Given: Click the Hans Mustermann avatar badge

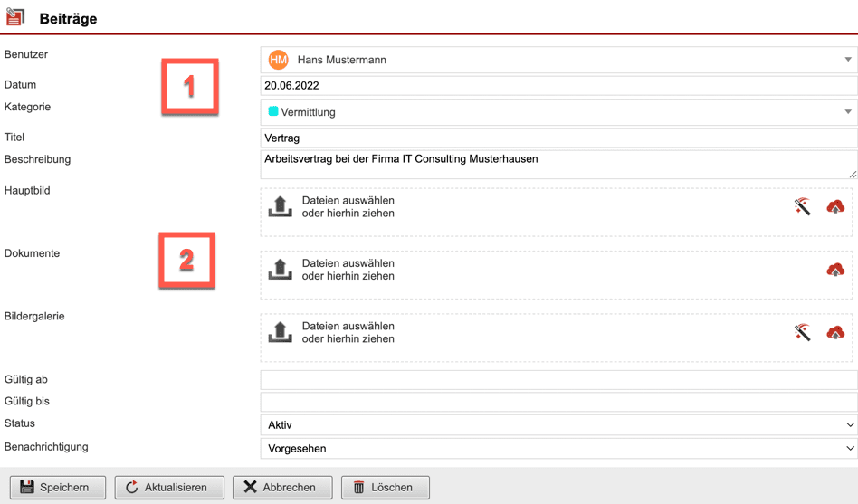Looking at the screenshot, I should [278, 60].
